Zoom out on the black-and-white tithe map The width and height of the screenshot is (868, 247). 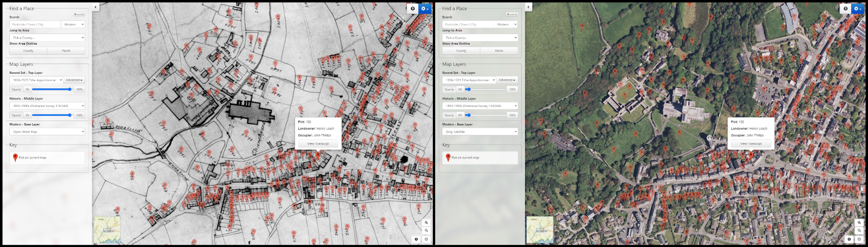pos(426,231)
